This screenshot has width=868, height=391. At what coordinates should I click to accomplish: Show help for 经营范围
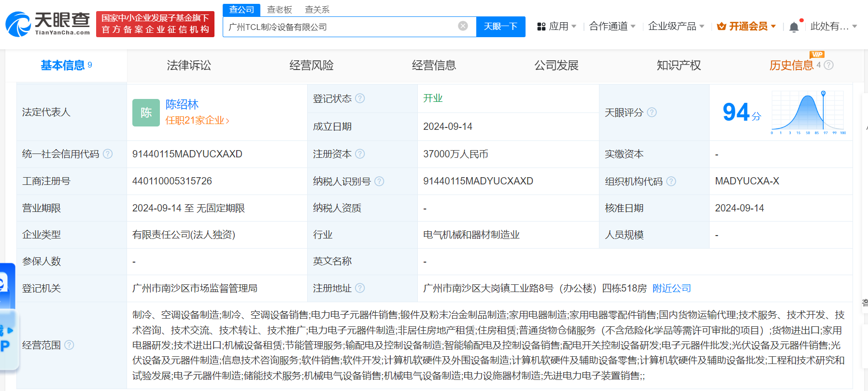[69, 345]
